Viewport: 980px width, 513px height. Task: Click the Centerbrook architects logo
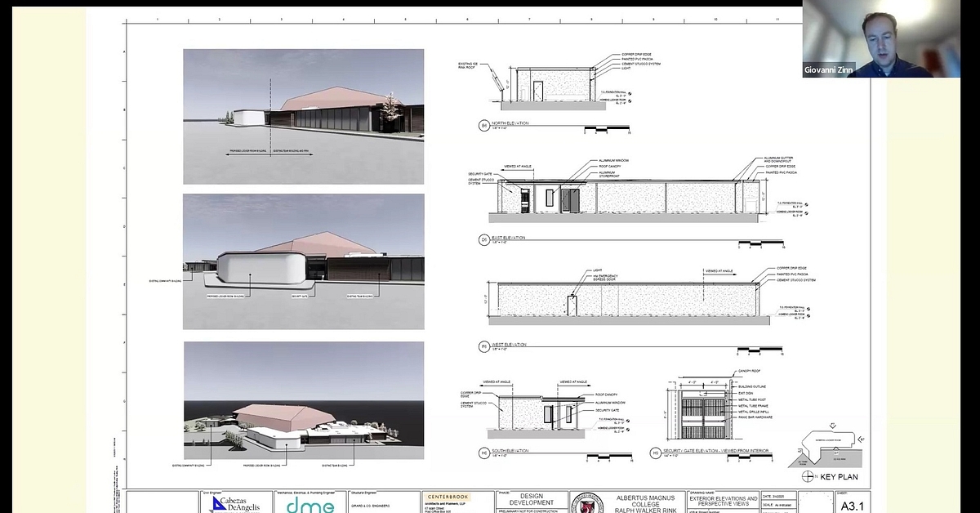448,497
